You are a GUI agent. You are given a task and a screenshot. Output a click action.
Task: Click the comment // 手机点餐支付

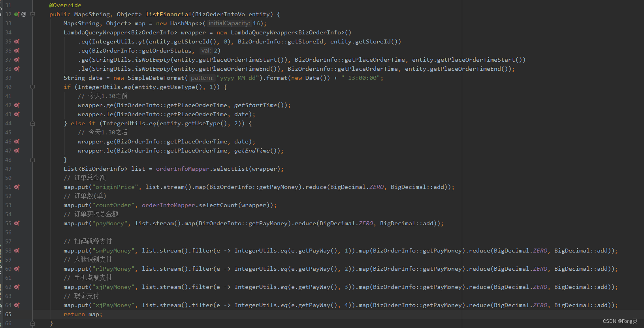[88, 278]
